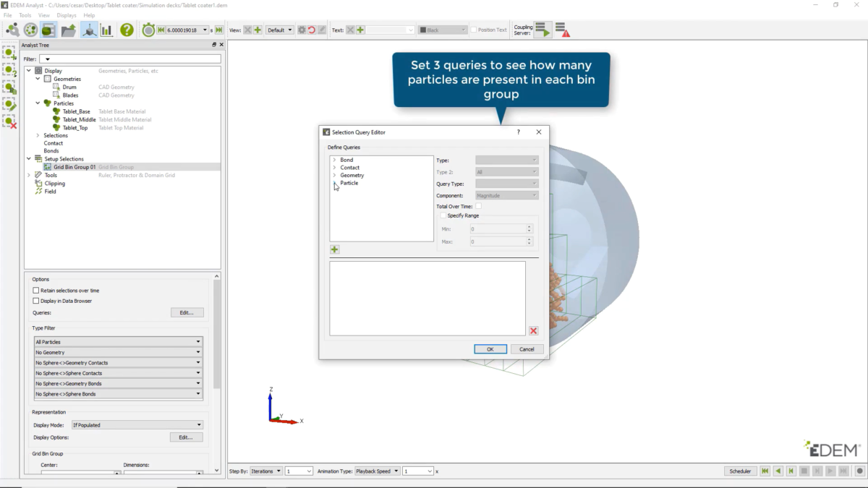Click the Queries Edit button

coord(187,313)
